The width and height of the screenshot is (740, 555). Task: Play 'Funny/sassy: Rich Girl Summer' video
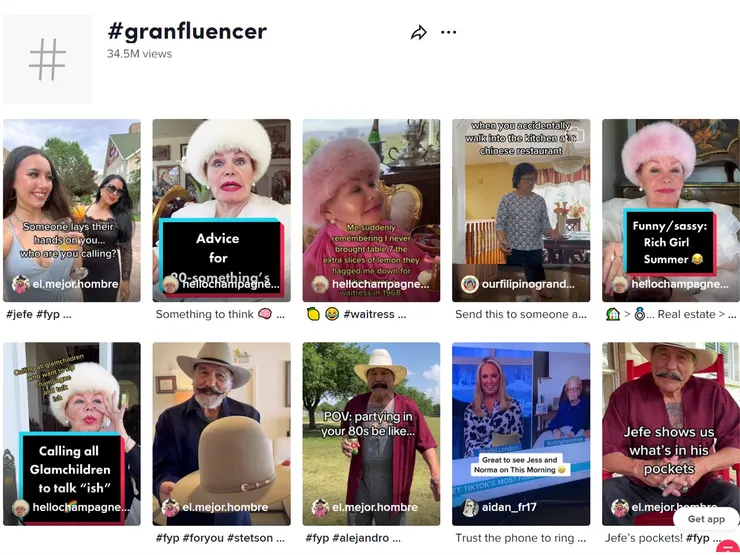[x=671, y=210]
